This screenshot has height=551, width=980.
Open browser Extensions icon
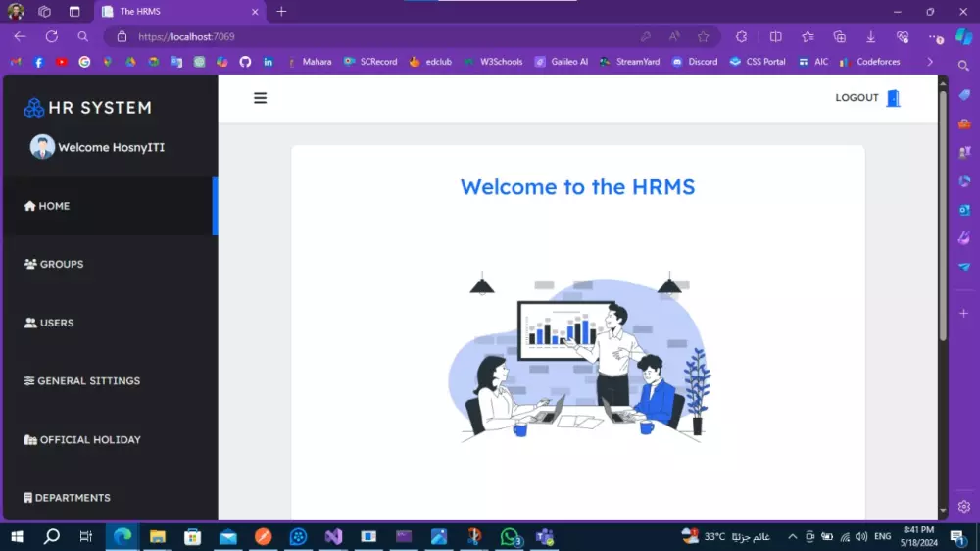click(741, 37)
